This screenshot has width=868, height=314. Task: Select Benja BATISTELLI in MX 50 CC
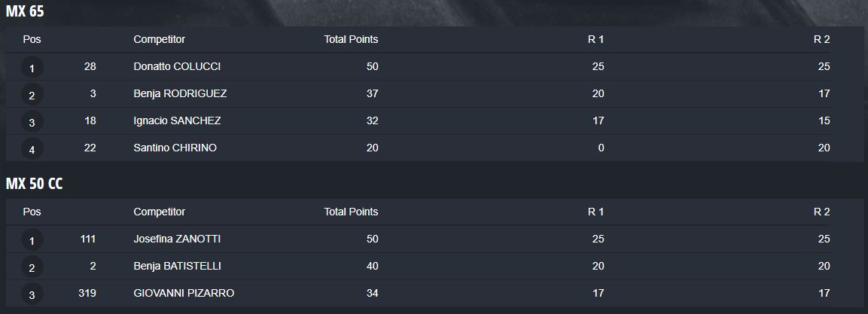tap(177, 266)
